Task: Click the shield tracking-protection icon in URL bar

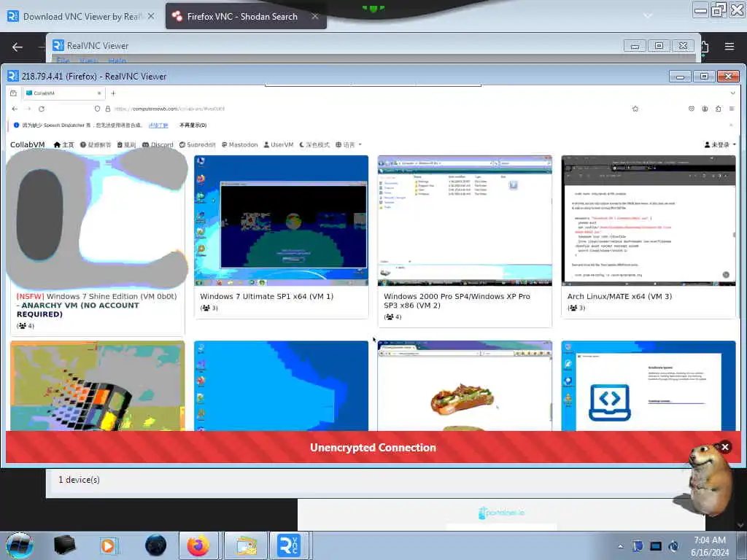Action: [x=97, y=109]
